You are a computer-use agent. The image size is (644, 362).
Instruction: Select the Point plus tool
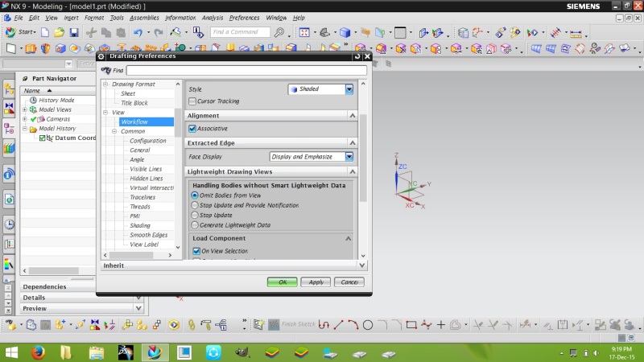coord(441,325)
